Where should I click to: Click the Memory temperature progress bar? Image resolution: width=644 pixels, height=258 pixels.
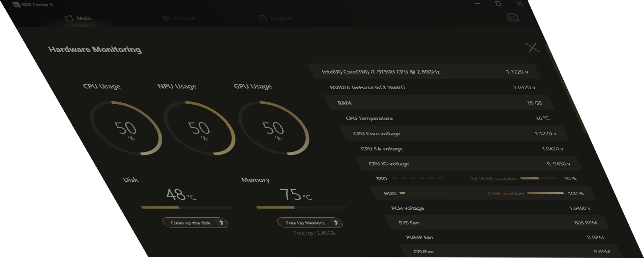pyautogui.click(x=302, y=208)
